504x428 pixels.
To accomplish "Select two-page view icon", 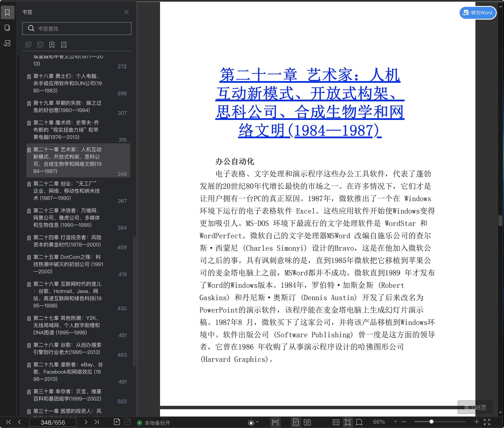I will (307, 422).
